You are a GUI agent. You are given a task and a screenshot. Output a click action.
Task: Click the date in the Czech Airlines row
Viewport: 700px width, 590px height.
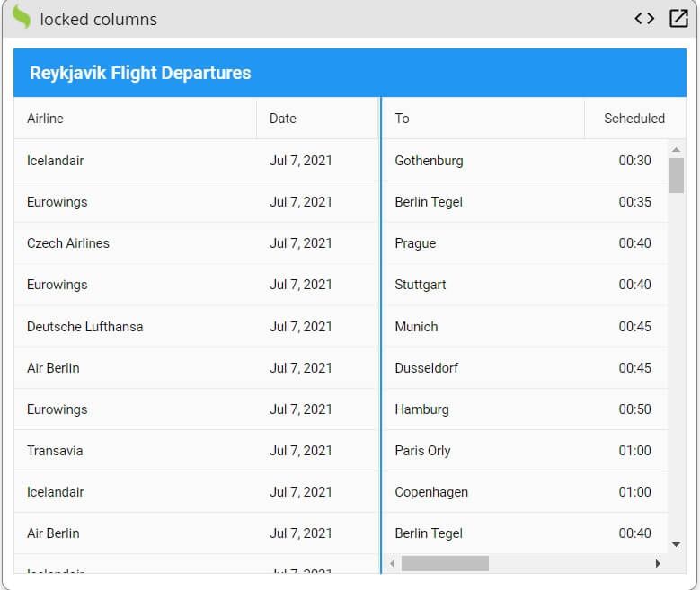click(x=301, y=243)
